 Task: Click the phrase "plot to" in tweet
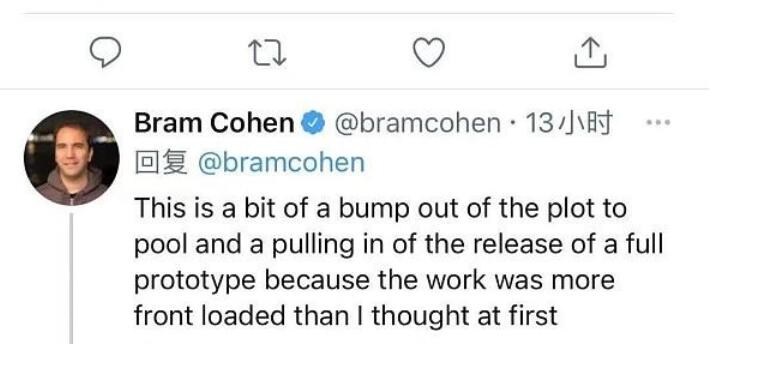[587, 209]
